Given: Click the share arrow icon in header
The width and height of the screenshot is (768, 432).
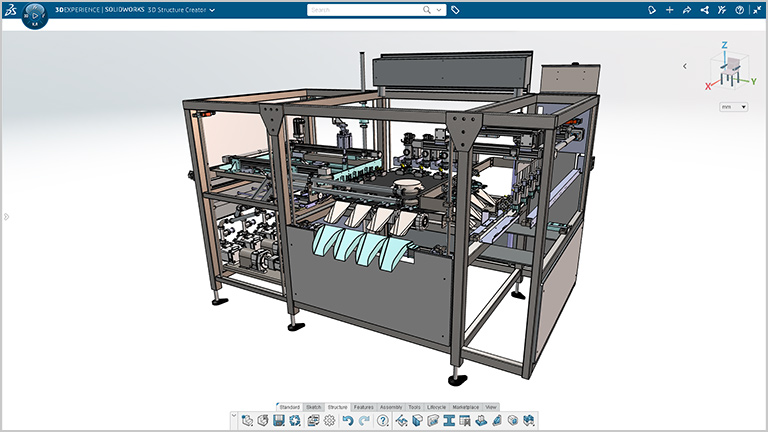Looking at the screenshot, I should (x=686, y=10).
